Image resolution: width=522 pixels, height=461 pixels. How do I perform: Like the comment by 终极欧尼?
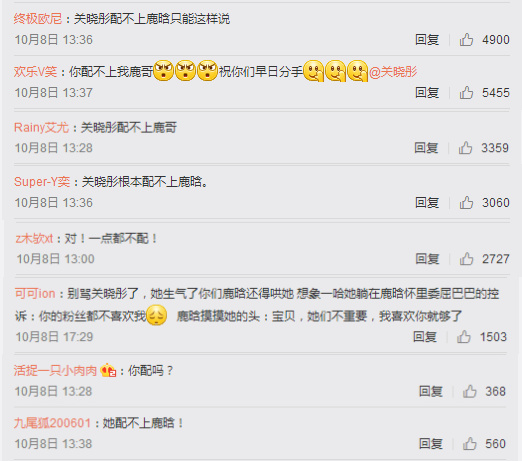466,40
